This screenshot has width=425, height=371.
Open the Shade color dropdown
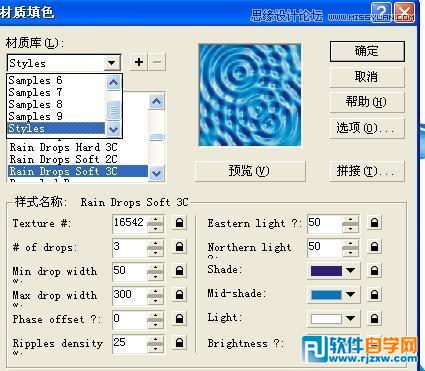coord(350,271)
